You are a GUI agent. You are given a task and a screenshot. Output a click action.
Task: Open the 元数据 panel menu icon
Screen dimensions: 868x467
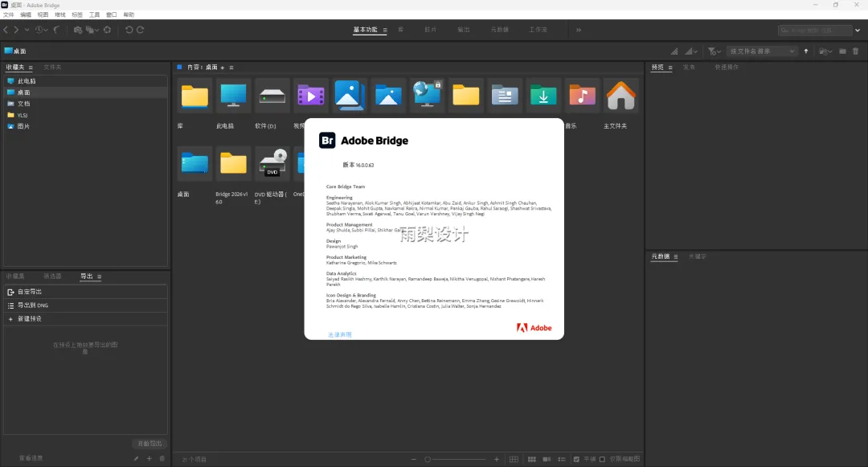pos(676,256)
